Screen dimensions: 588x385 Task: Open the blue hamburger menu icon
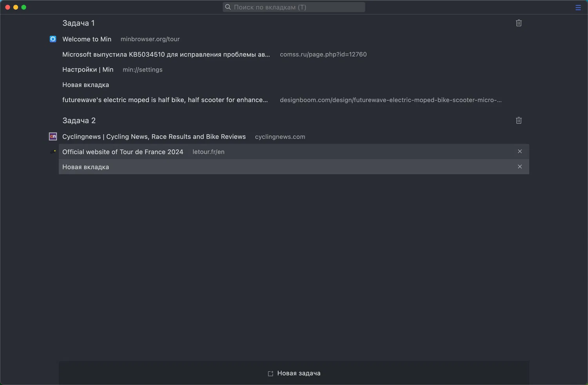click(578, 7)
